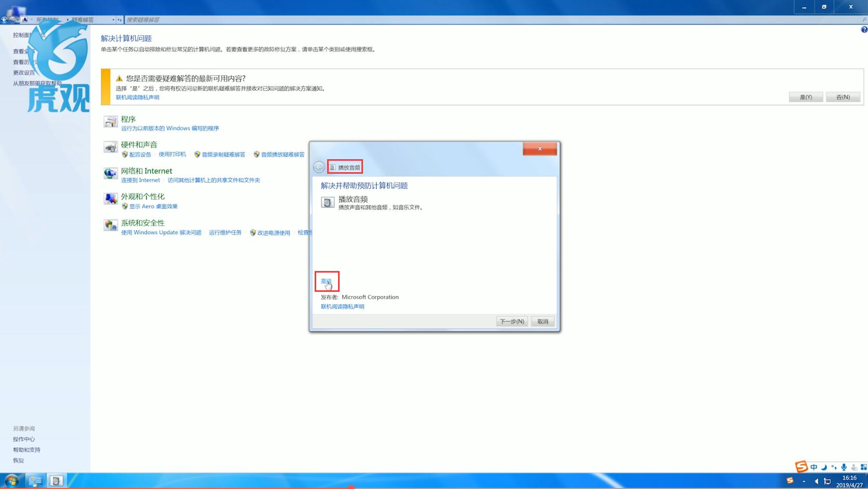Open the 程序 category heading
This screenshot has height=489, width=868.
[128, 119]
